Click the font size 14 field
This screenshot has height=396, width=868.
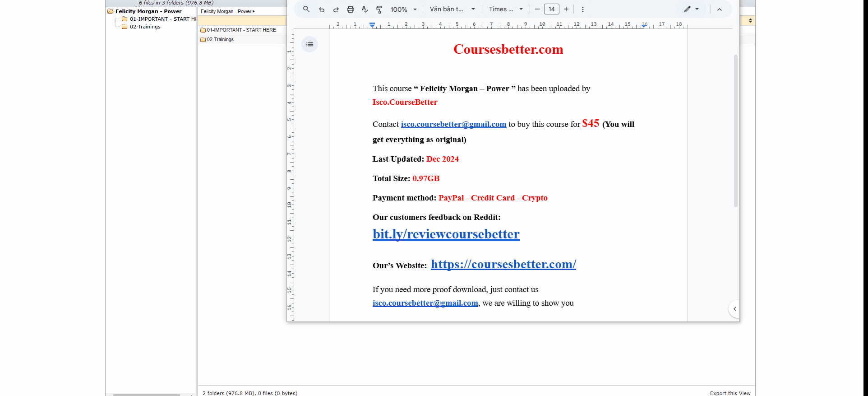(552, 9)
